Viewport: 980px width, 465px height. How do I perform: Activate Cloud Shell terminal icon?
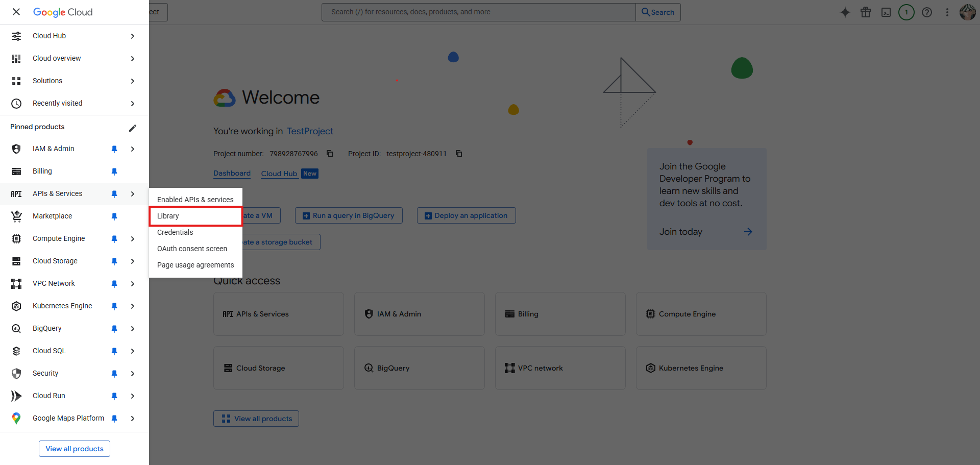click(x=886, y=12)
